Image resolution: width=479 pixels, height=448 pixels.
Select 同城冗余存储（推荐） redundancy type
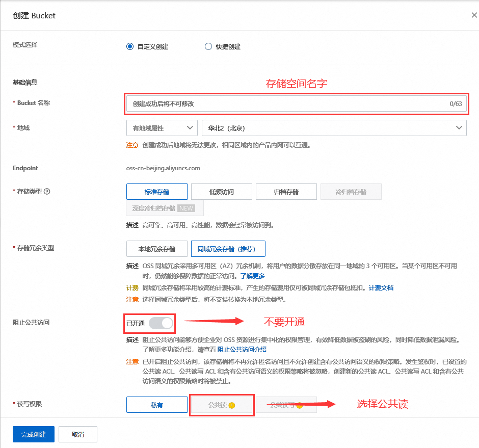click(x=228, y=249)
